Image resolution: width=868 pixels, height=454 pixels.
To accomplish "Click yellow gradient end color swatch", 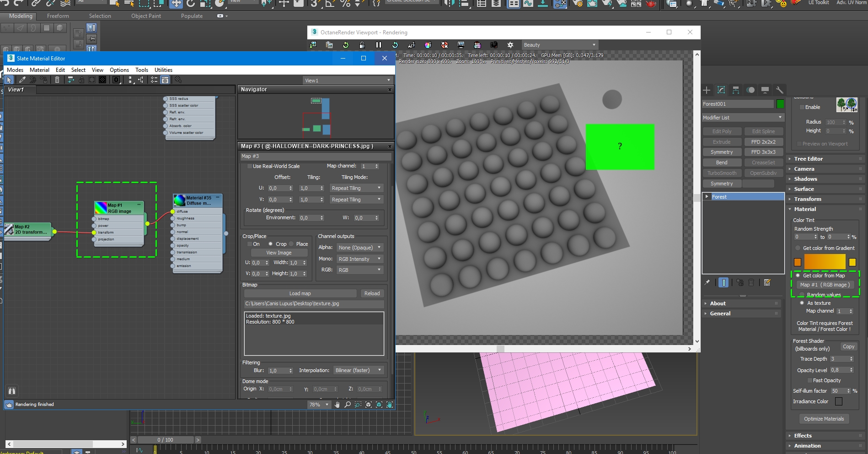I will coord(852,262).
